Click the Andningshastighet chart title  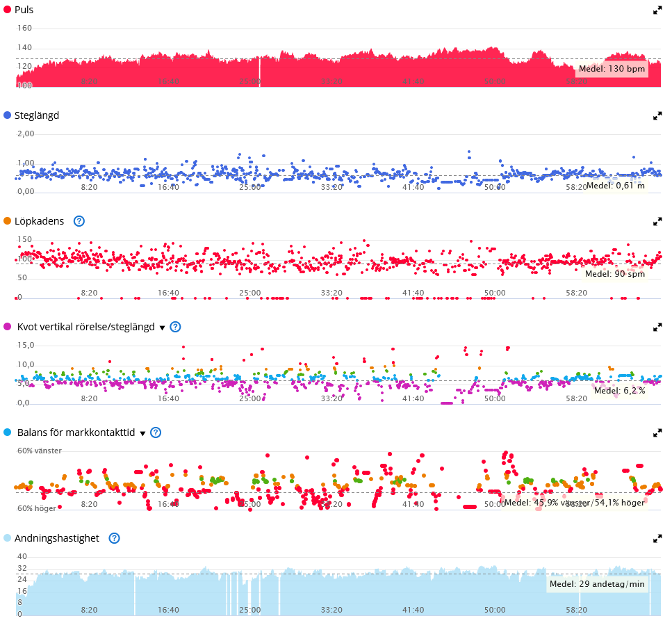point(57,539)
